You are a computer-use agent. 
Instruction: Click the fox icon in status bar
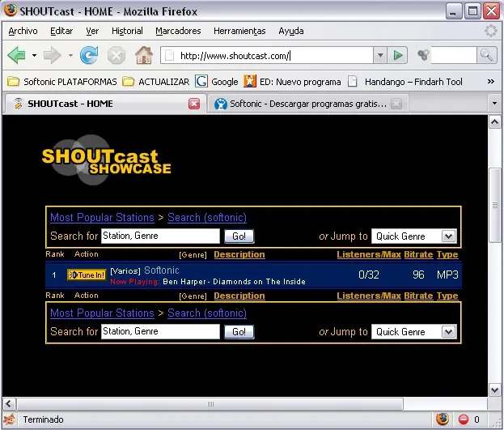pos(10,419)
